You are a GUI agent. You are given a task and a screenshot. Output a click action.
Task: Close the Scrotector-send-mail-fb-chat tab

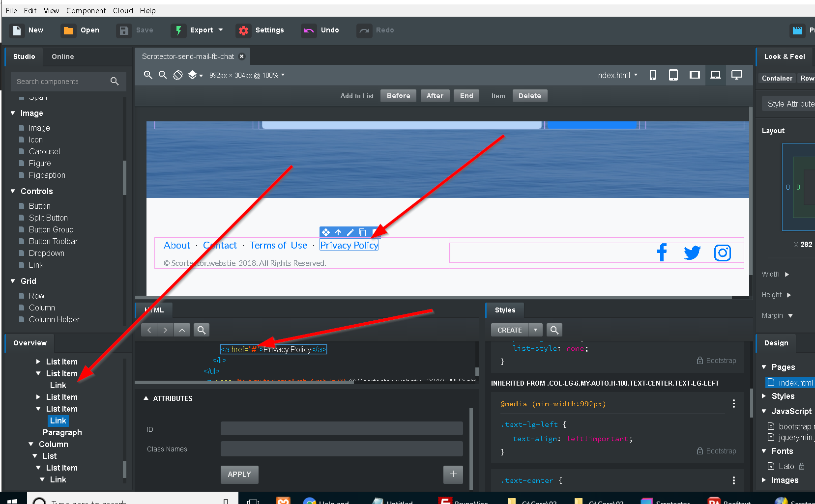241,56
